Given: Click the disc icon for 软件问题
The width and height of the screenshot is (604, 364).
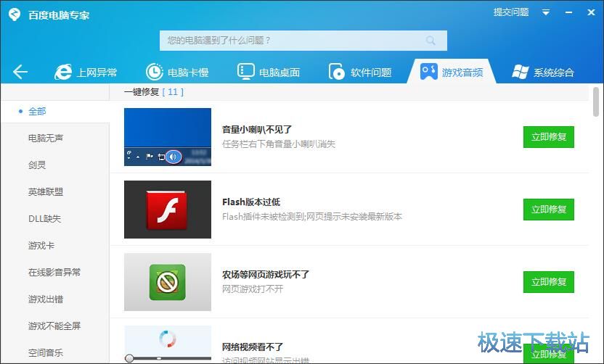Looking at the screenshot, I should click(337, 72).
